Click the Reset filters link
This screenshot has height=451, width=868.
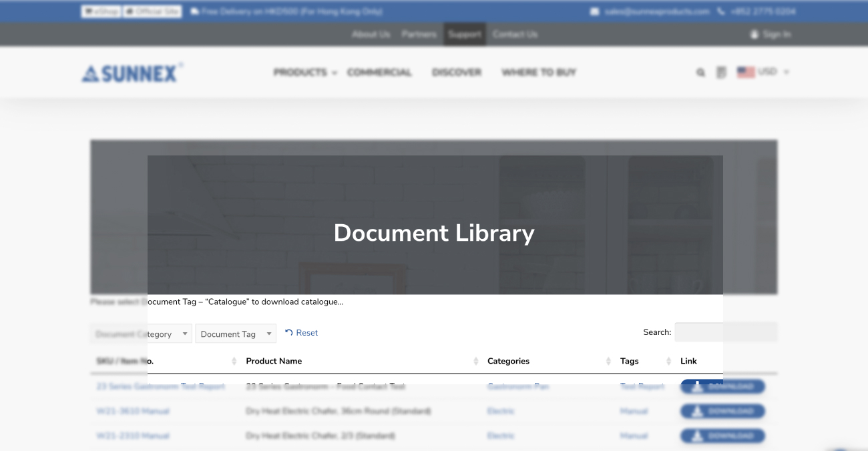pyautogui.click(x=302, y=332)
